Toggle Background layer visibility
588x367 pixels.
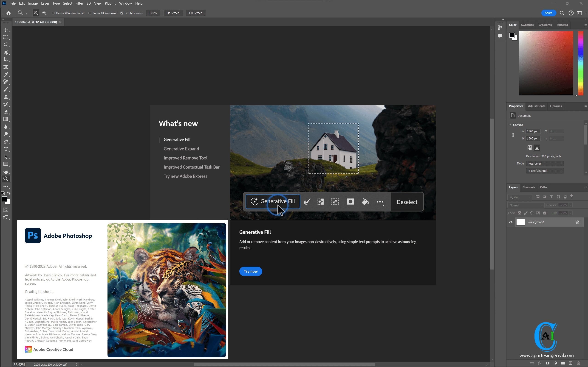(511, 222)
